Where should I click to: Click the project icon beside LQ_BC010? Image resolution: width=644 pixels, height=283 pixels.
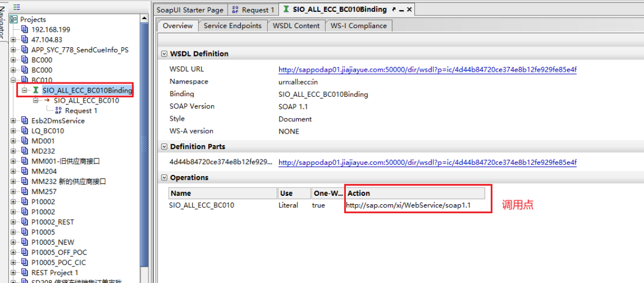point(24,131)
